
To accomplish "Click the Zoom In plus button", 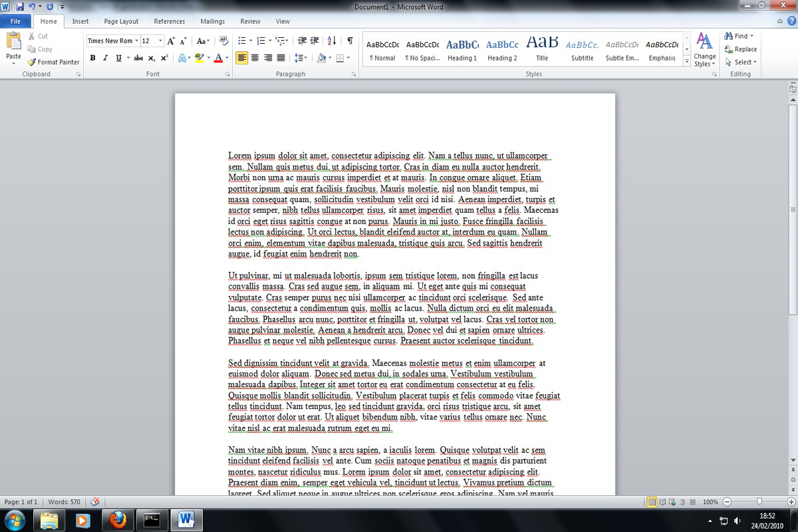I will coord(791,501).
